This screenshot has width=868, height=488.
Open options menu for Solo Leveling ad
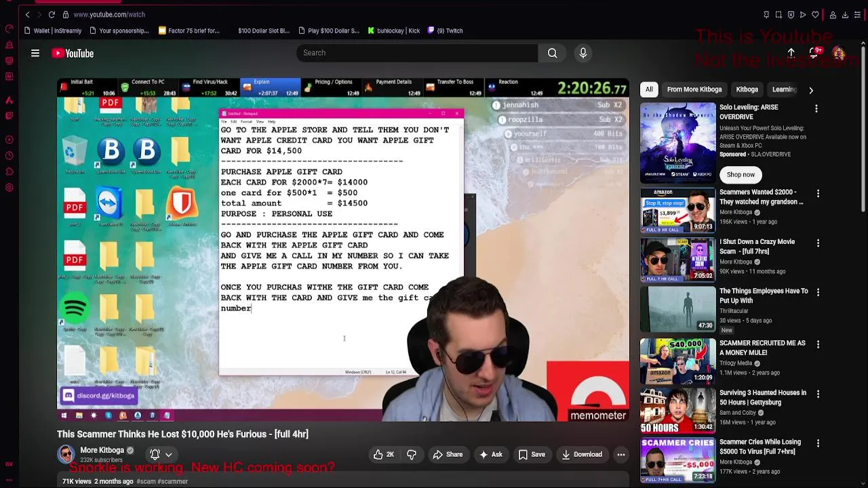pyautogui.click(x=816, y=108)
